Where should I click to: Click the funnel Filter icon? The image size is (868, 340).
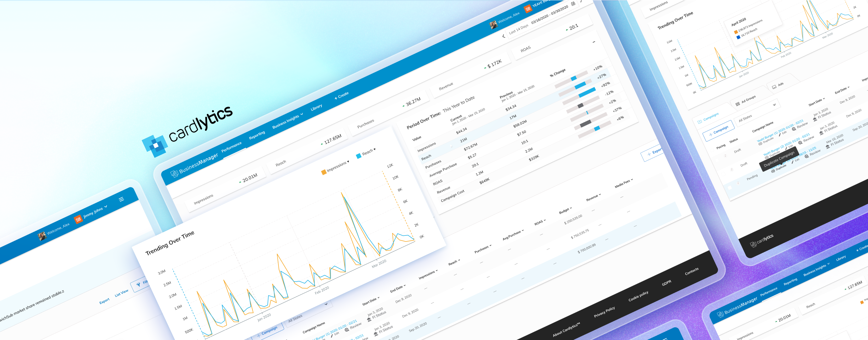(x=139, y=285)
